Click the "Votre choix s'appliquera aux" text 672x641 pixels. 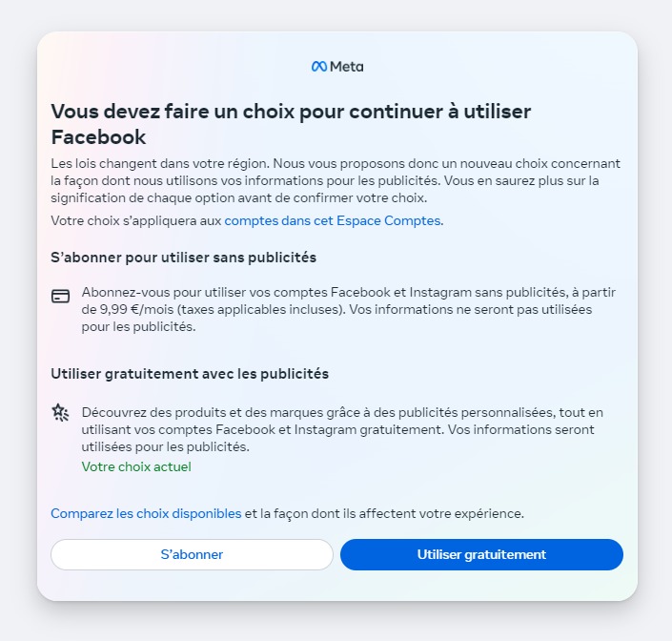136,220
